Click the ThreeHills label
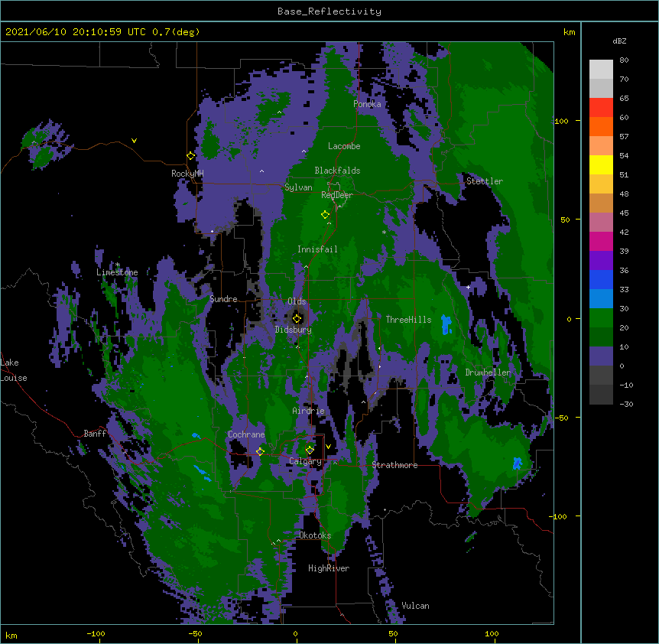The image size is (659, 644). 408,320
